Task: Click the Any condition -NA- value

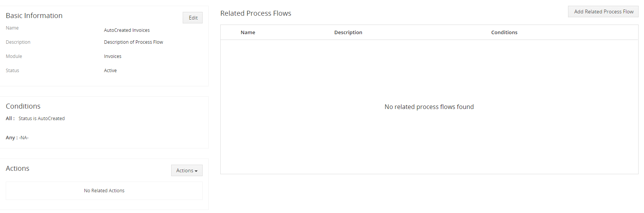Action: (x=24, y=138)
